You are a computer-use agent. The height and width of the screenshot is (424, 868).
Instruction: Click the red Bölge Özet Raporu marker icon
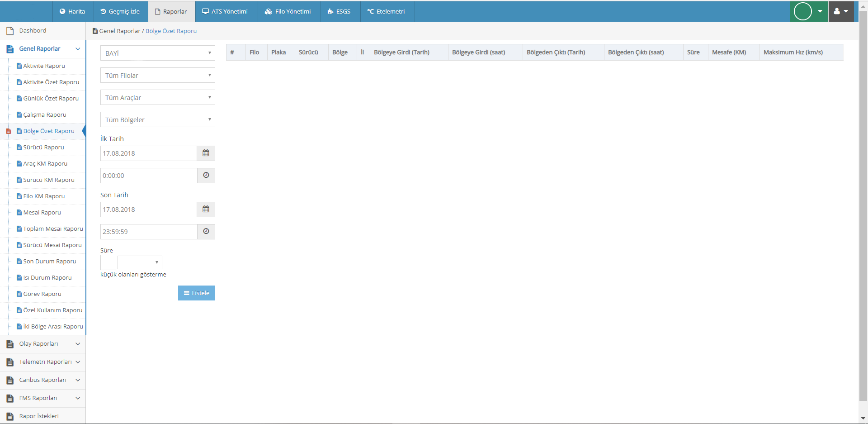click(x=8, y=131)
